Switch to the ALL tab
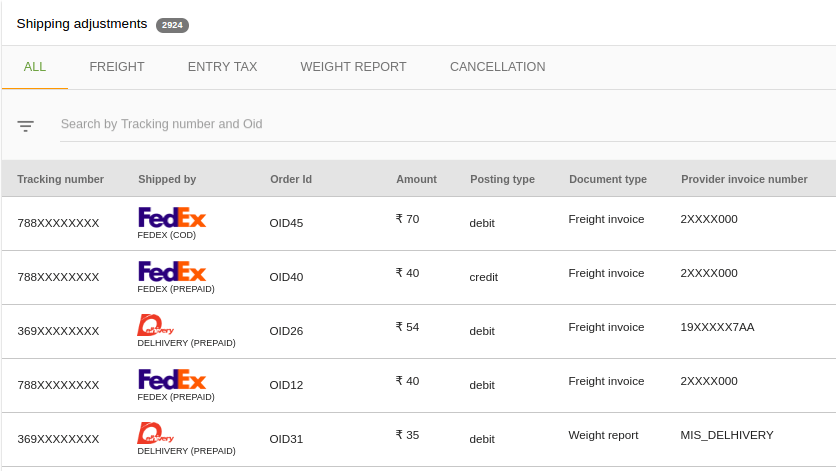Viewport: 836px width, 471px height. coord(35,67)
